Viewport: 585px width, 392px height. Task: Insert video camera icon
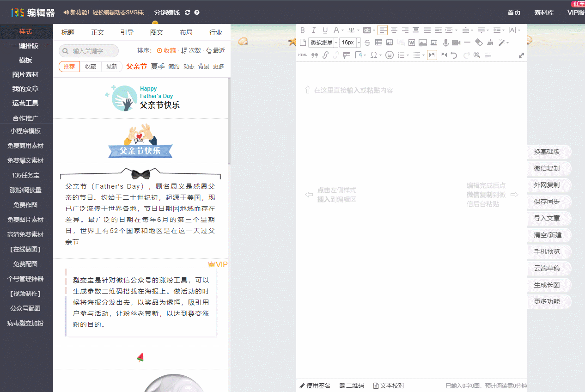[456, 43]
